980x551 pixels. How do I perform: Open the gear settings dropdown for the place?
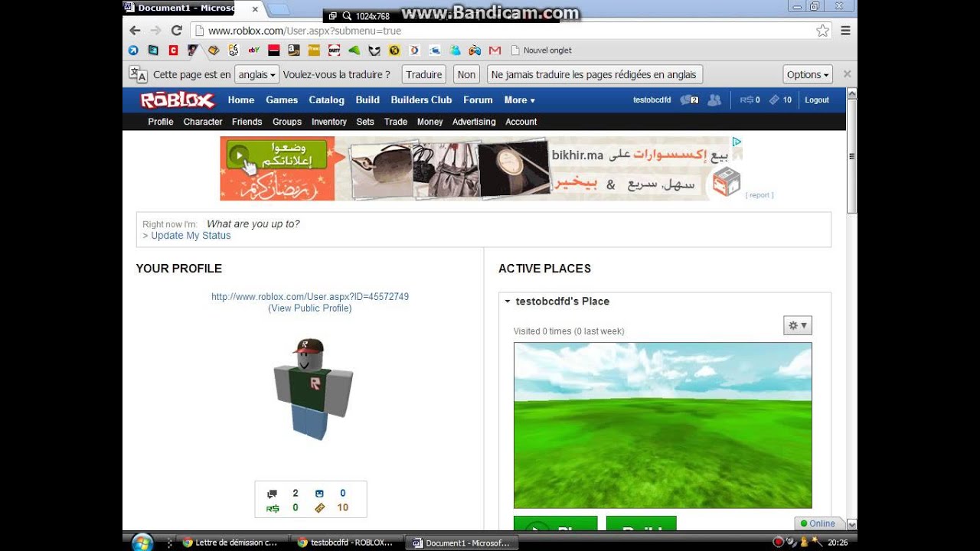797,325
